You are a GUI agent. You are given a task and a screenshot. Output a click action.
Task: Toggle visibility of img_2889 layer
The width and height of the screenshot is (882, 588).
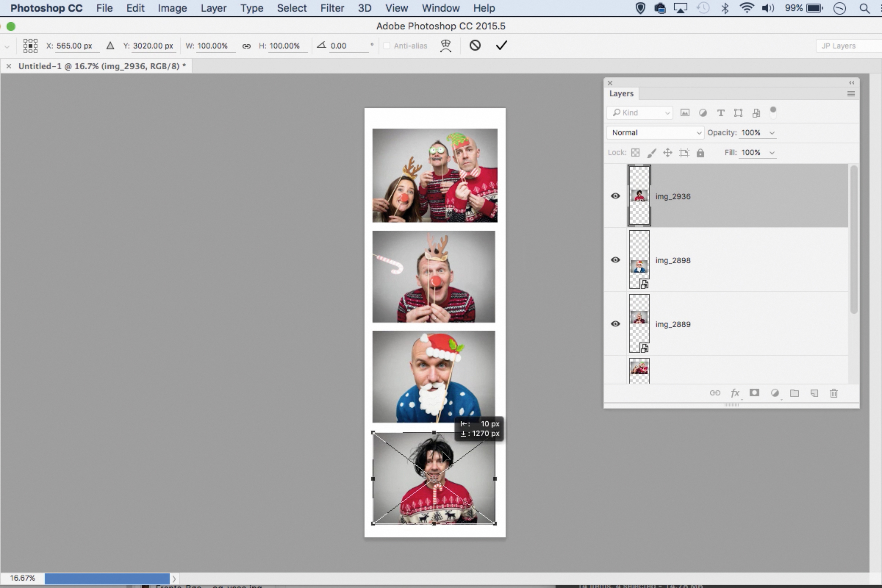click(615, 324)
